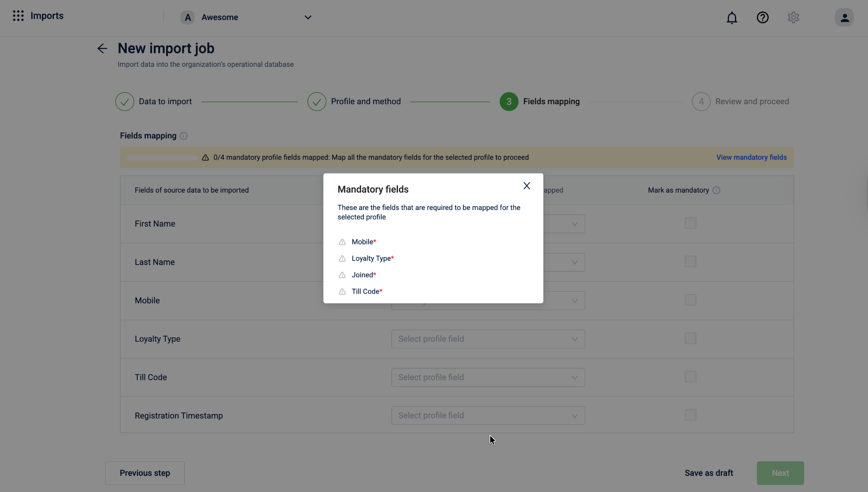Screen dimensions: 868x492
Task: Close the Mandatory fields dialog
Action: click(526, 186)
